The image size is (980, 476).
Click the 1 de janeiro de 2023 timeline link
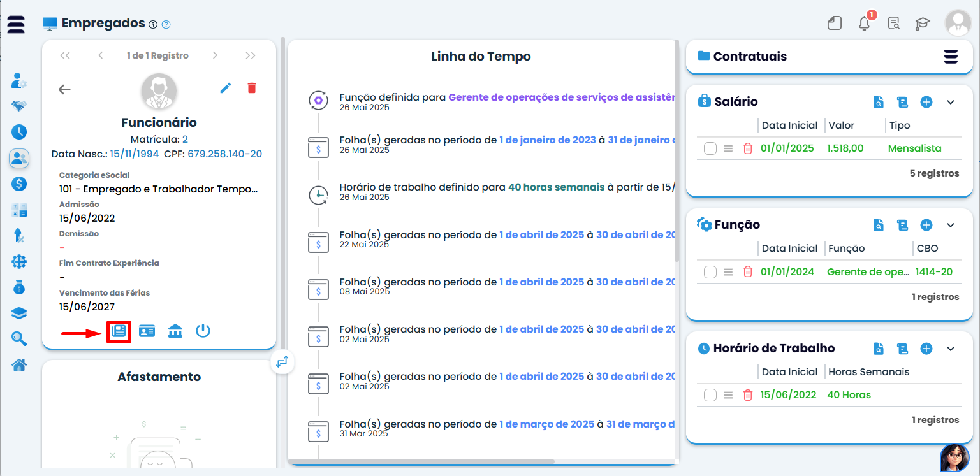(547, 140)
